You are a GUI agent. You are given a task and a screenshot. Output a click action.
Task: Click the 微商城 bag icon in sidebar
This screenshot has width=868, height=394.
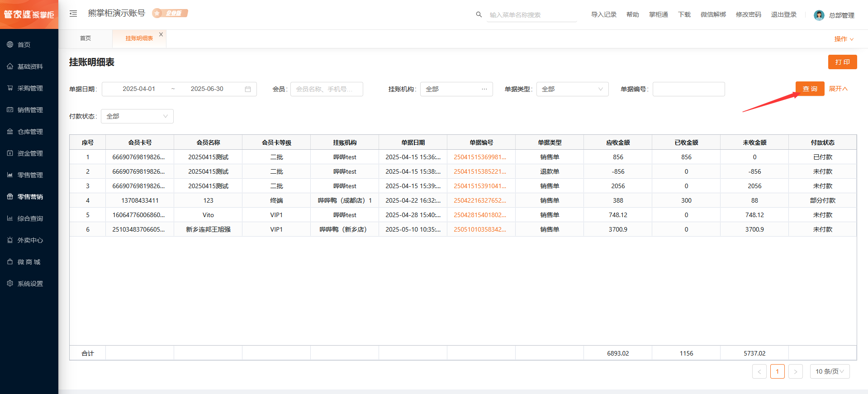10,261
